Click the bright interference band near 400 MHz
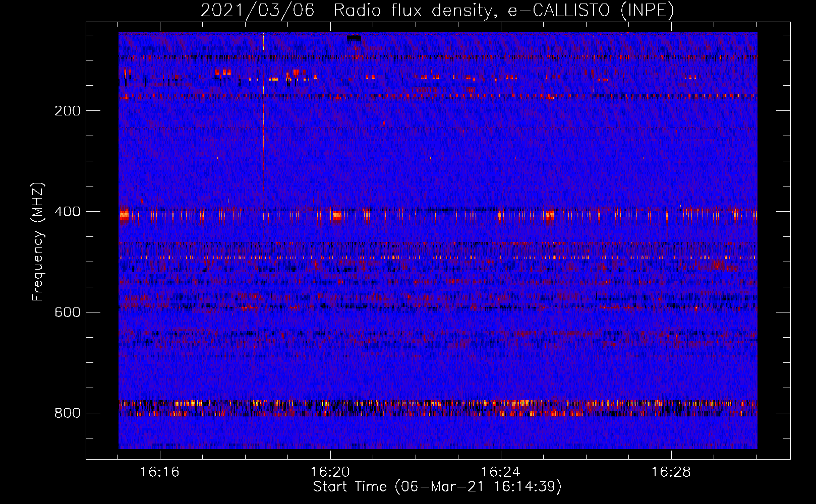This screenshot has width=816, height=504. tap(438, 215)
